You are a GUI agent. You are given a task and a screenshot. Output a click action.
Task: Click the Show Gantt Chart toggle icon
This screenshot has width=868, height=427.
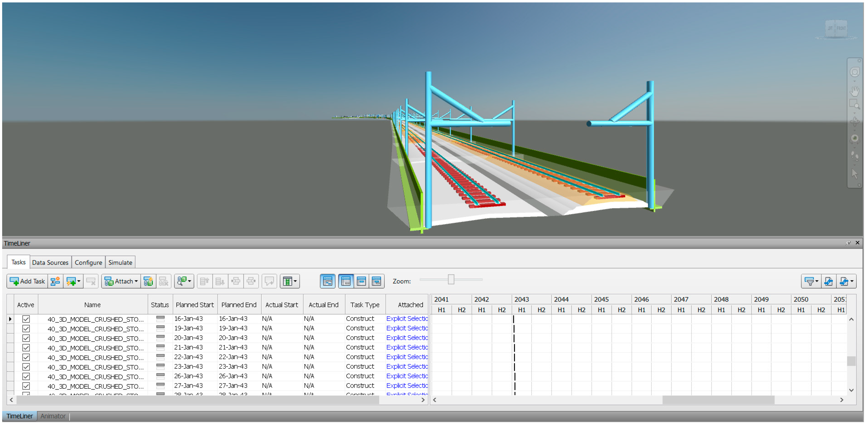(327, 281)
